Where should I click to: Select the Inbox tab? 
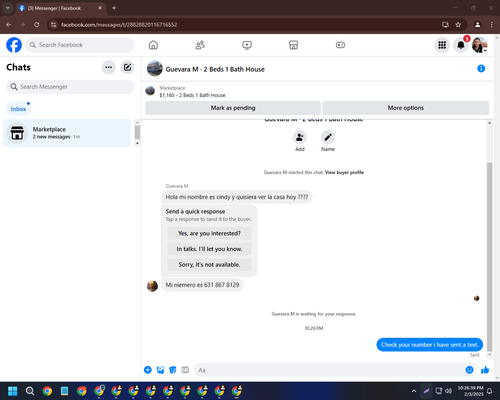[18, 109]
